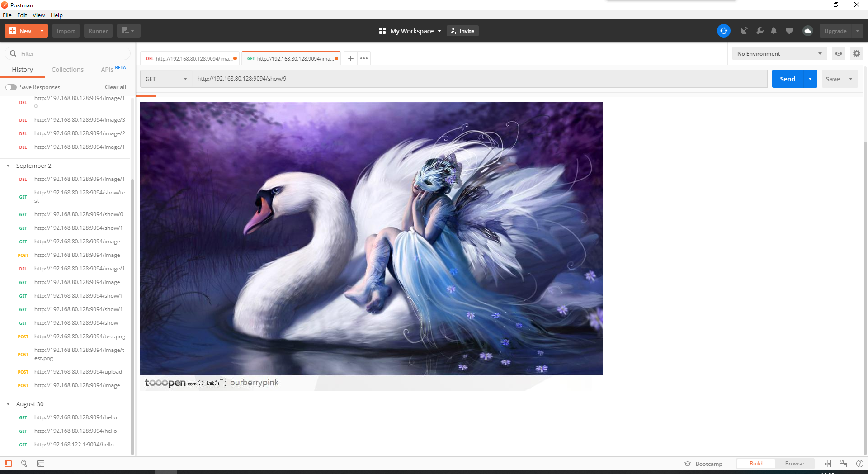
Task: Open keyboard shortcuts icon in status bar
Action: [844, 464]
